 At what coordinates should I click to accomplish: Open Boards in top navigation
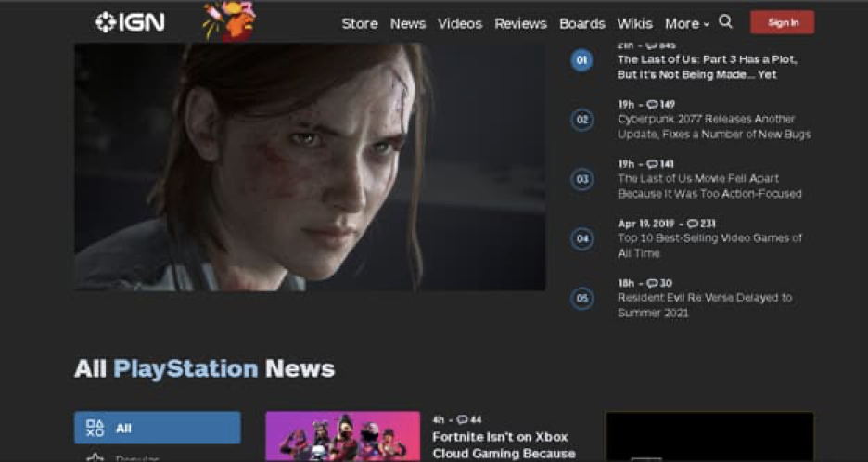pyautogui.click(x=582, y=24)
